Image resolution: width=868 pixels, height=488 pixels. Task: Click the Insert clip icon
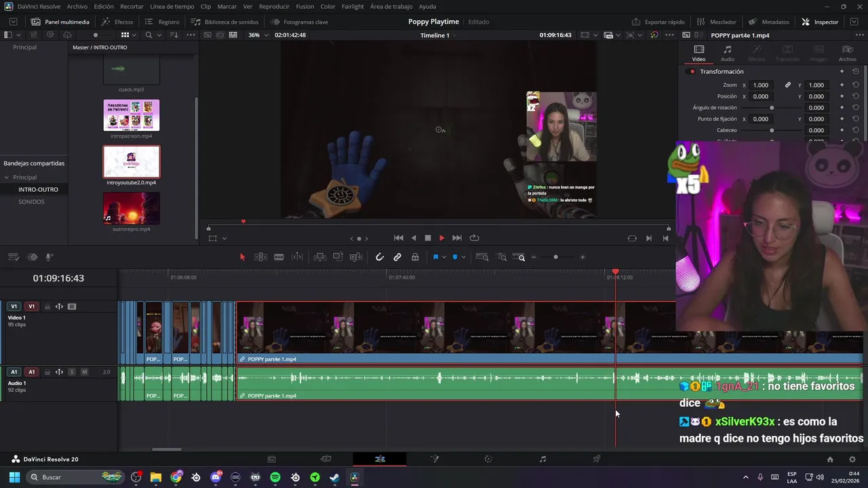point(320,257)
